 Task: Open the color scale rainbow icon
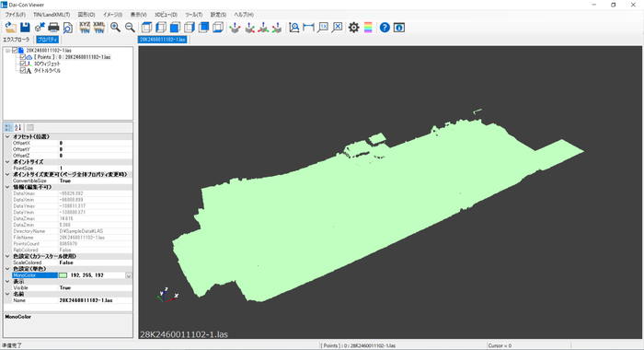click(x=368, y=28)
